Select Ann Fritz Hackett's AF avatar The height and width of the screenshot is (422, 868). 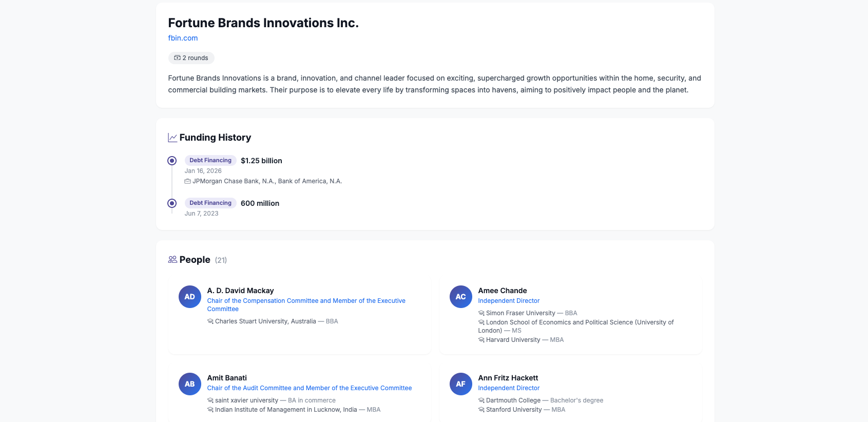click(x=460, y=384)
